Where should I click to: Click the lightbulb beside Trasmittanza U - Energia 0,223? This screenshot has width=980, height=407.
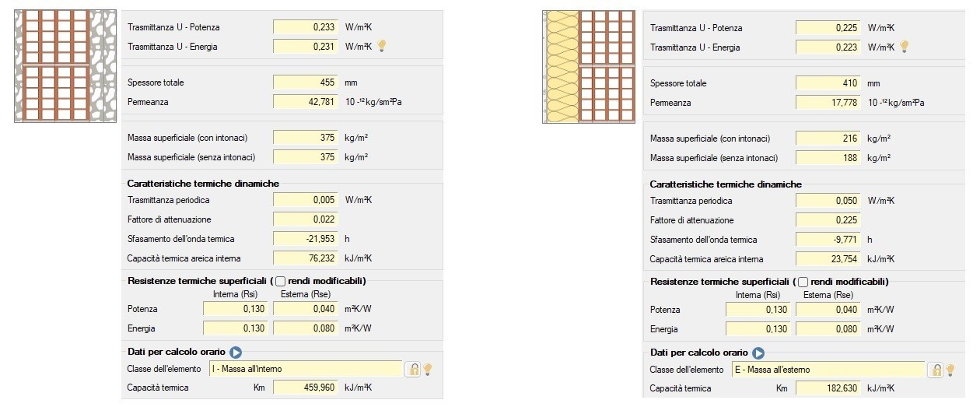click(x=904, y=47)
